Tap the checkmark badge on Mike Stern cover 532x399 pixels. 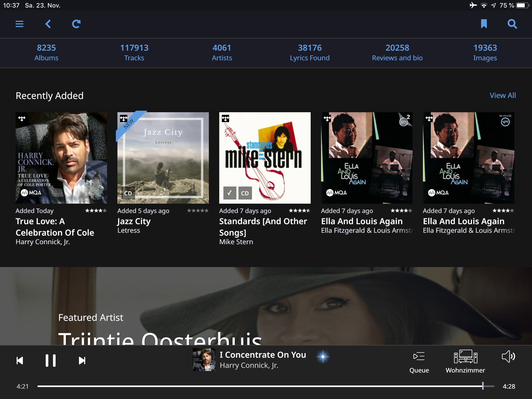[x=230, y=193]
